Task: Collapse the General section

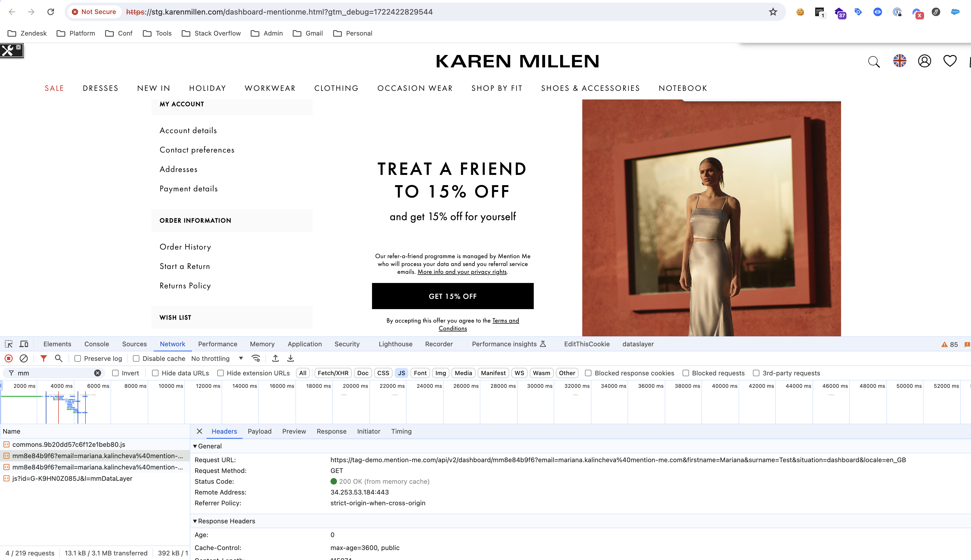Action: (195, 446)
